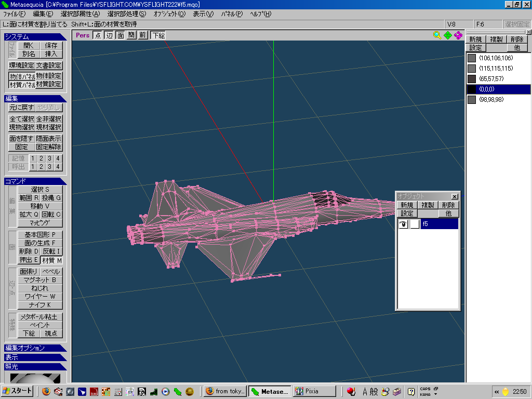Toggle the 辺 edge display button
Image resolution: width=532 pixels, height=399 pixels.
pos(109,35)
